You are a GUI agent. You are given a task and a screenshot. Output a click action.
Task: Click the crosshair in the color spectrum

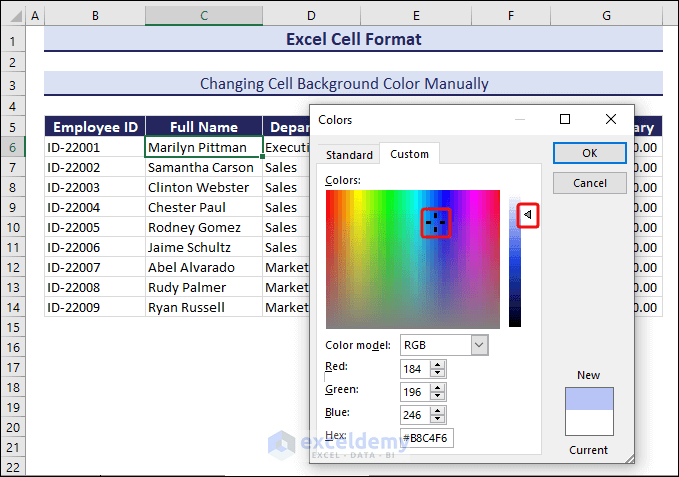click(x=435, y=222)
